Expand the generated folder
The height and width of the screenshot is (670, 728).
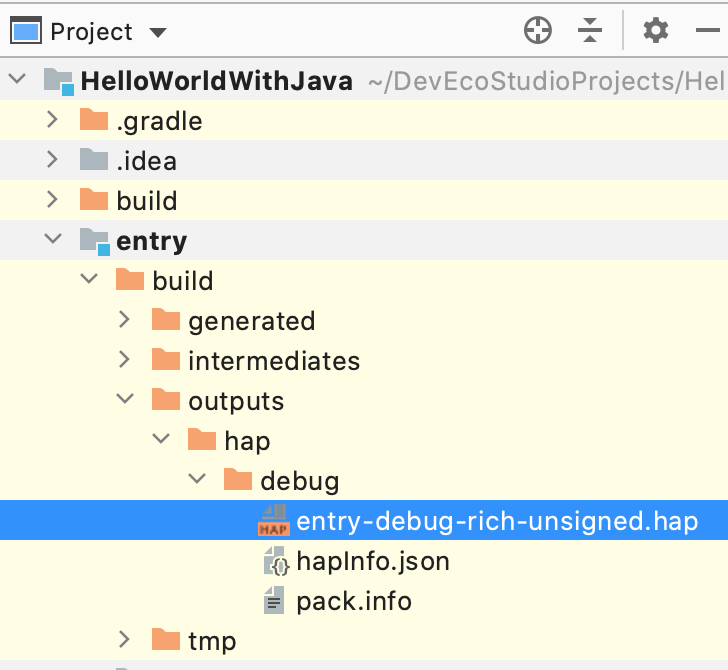(124, 319)
